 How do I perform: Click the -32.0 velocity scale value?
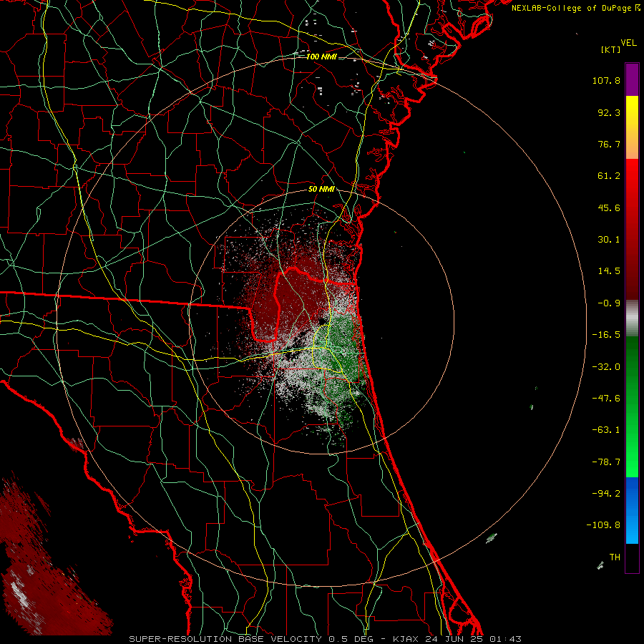(x=606, y=367)
